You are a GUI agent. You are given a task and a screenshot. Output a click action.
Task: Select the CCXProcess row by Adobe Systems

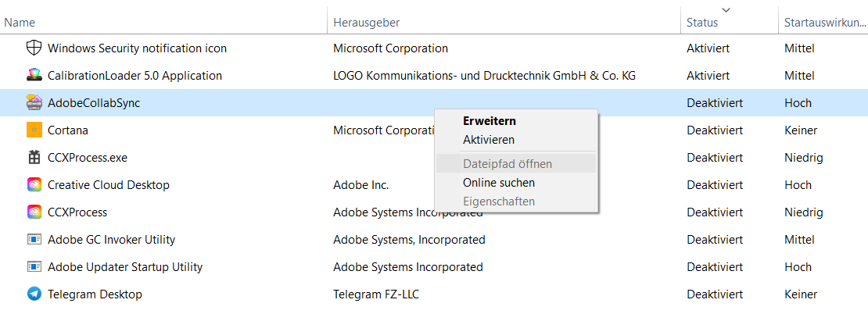pyautogui.click(x=77, y=212)
